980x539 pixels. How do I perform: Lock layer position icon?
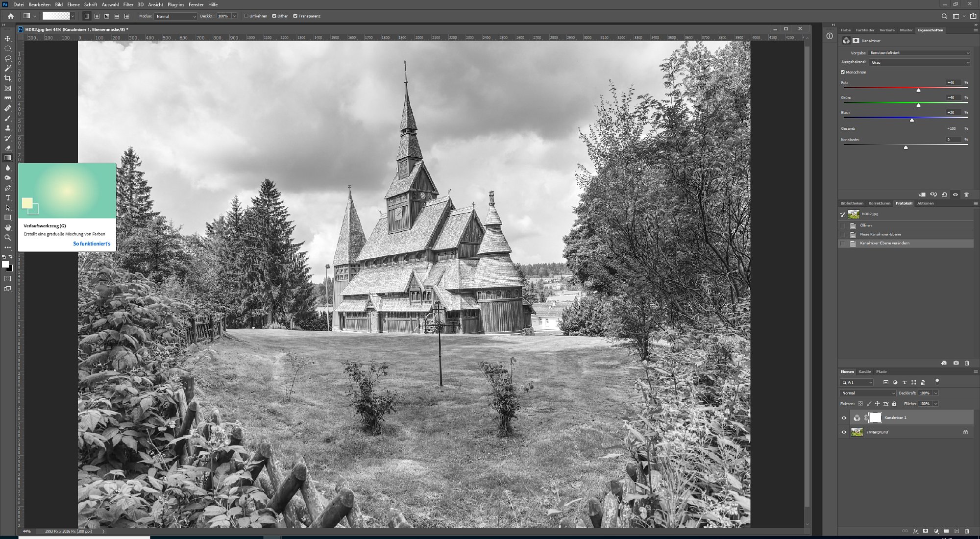click(x=877, y=404)
